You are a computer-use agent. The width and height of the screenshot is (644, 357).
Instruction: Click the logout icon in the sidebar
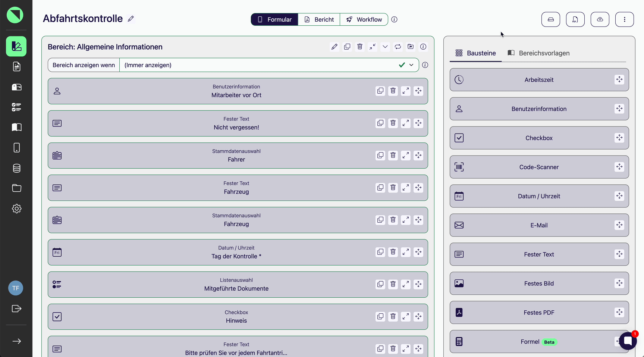[x=16, y=309]
